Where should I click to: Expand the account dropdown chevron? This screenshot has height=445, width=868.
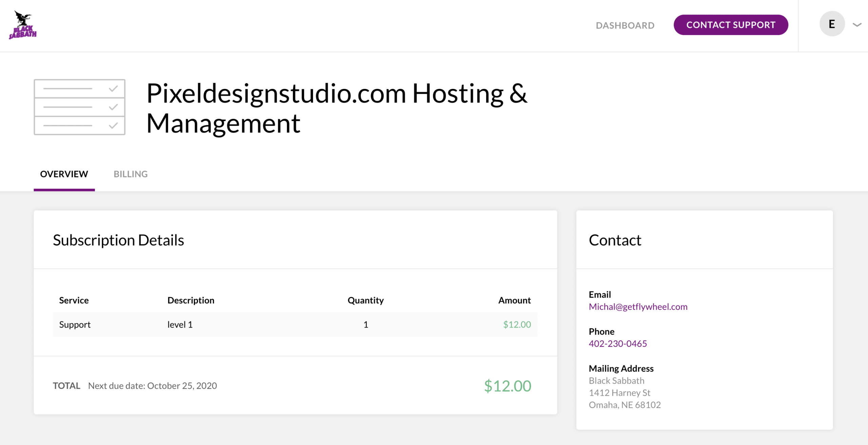(857, 25)
